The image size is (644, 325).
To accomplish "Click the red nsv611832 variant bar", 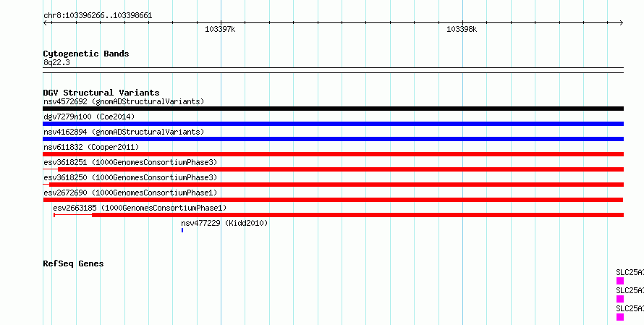I will point(333,154).
